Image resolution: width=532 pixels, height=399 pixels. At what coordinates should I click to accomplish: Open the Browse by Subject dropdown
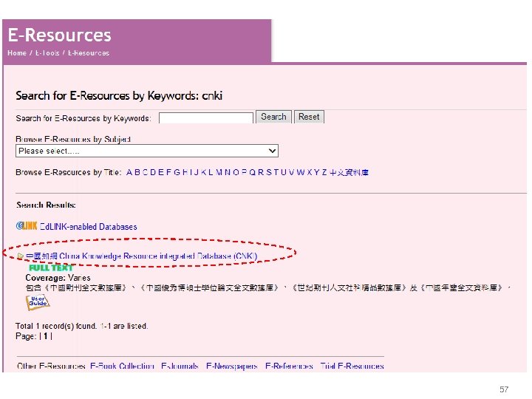147,151
